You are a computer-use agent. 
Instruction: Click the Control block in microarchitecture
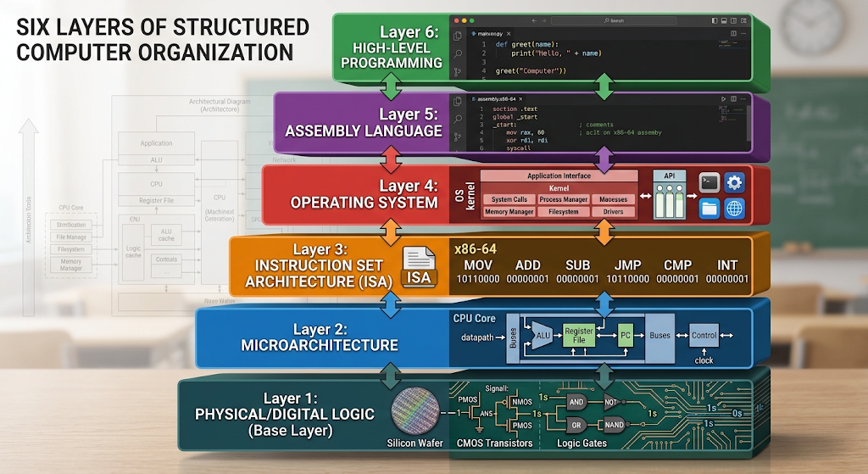pyautogui.click(x=704, y=336)
